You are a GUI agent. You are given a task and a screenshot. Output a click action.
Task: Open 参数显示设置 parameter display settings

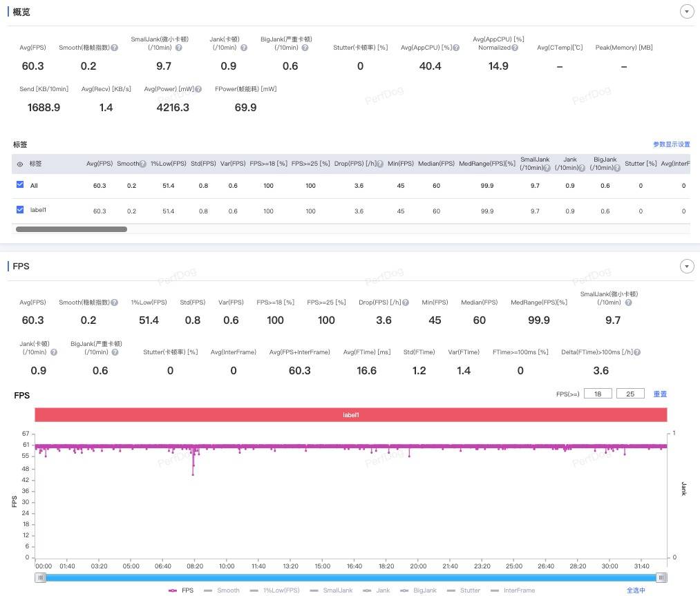coord(671,144)
